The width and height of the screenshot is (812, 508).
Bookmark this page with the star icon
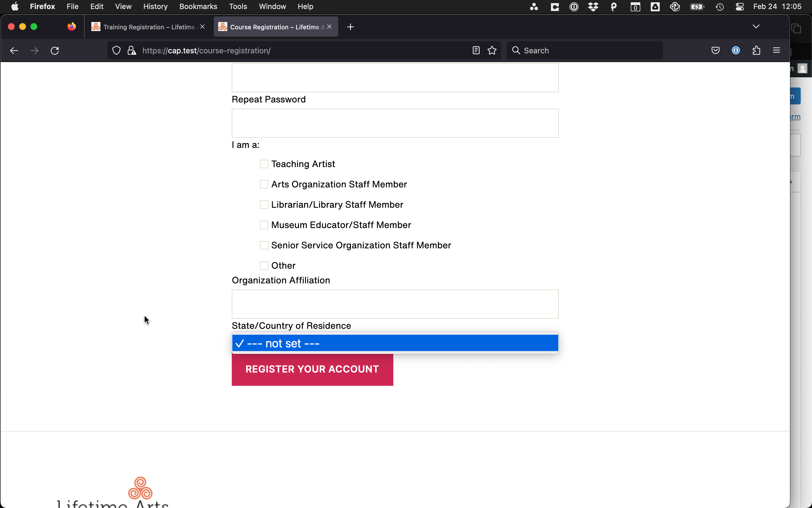click(492, 51)
